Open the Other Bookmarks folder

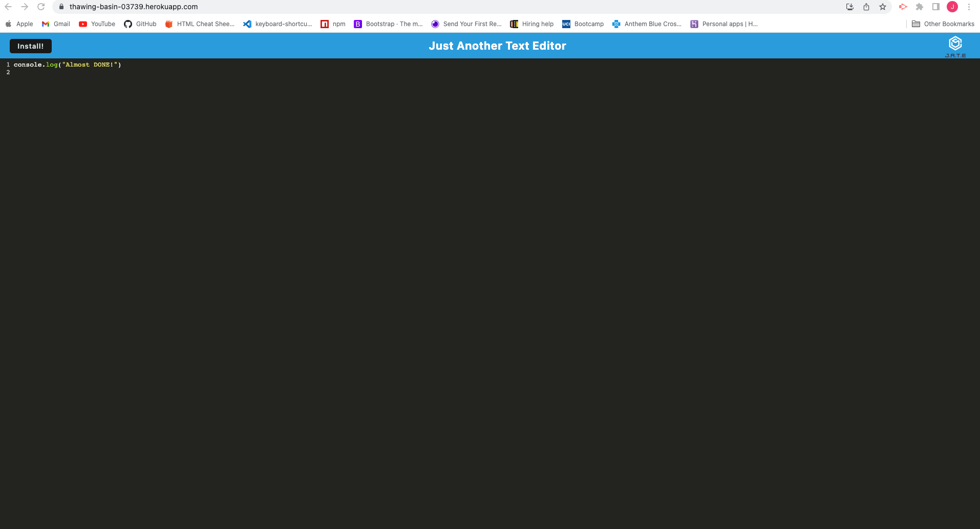pos(943,24)
